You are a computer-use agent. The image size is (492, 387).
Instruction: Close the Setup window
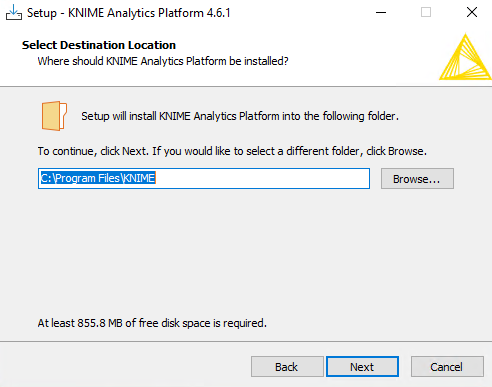472,13
